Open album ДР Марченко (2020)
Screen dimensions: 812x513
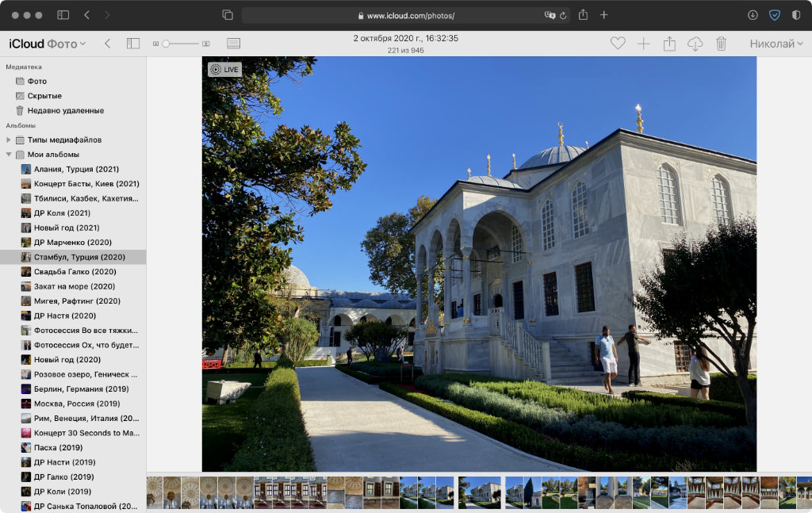click(x=73, y=243)
